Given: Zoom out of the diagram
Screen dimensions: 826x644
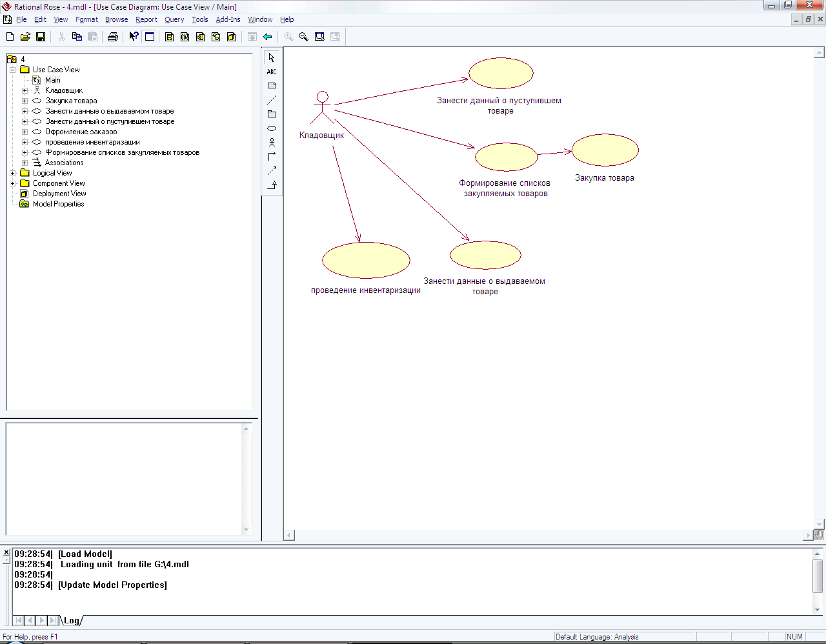Looking at the screenshot, I should 303,37.
